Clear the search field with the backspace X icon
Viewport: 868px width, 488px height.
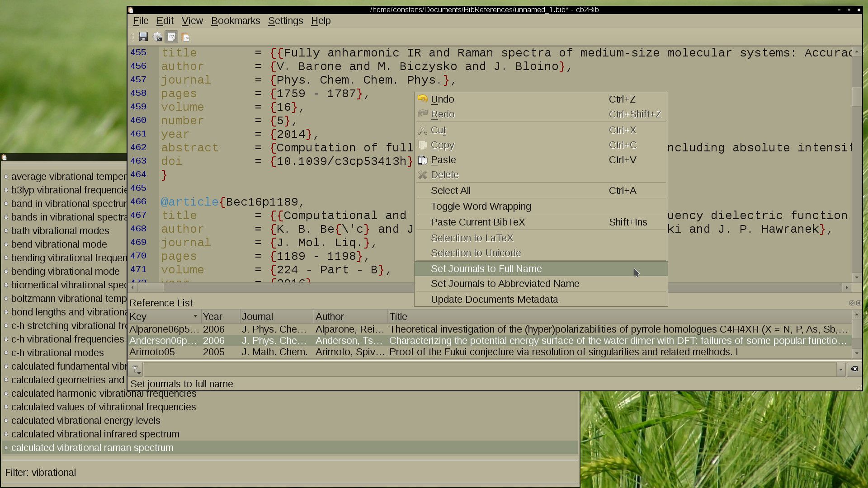click(855, 369)
